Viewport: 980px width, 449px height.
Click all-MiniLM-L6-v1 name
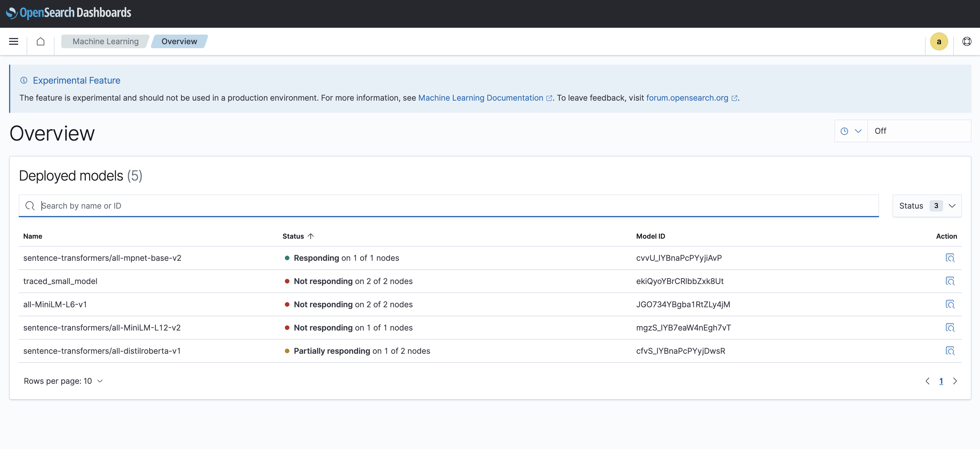55,304
